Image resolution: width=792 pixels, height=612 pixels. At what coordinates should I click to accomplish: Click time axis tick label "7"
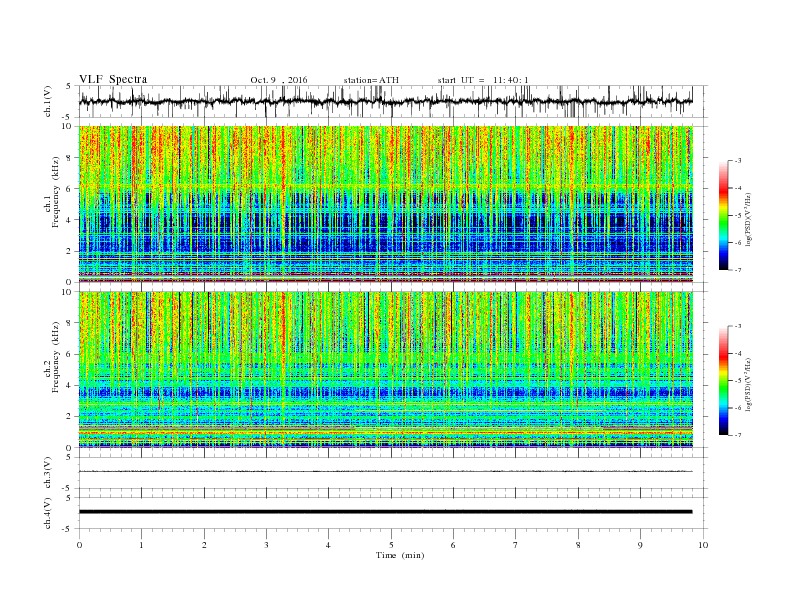(x=516, y=545)
